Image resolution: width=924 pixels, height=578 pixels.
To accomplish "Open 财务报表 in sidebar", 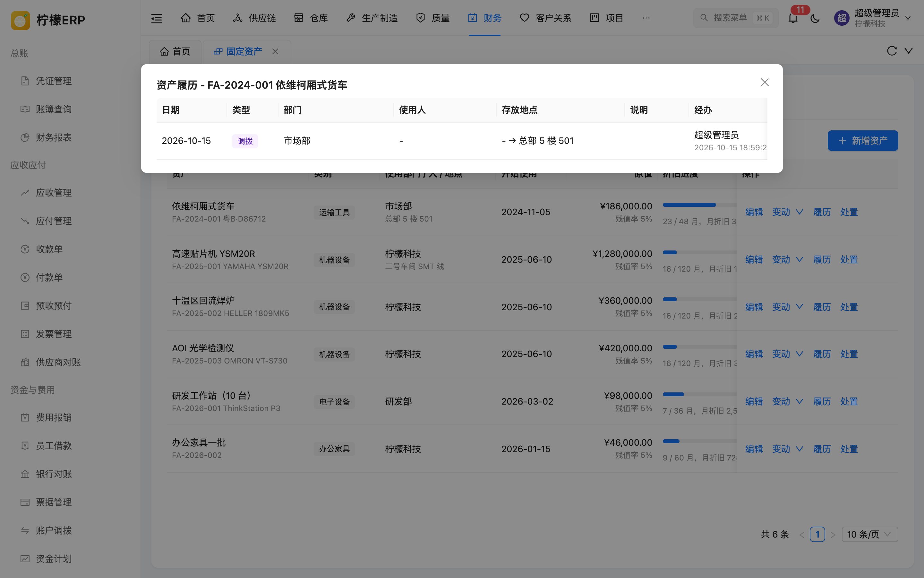I will tap(54, 138).
